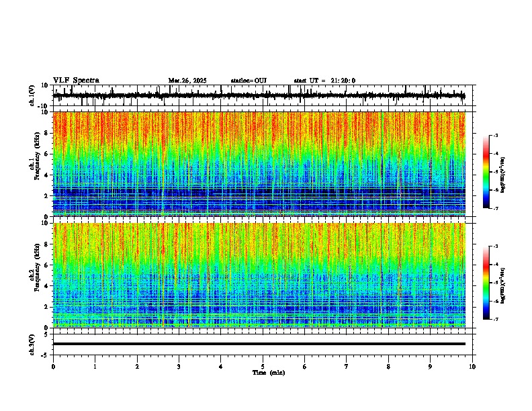Click the "10" label on time axis
Image resolution: width=532 pixels, height=411 pixels.
472,367
